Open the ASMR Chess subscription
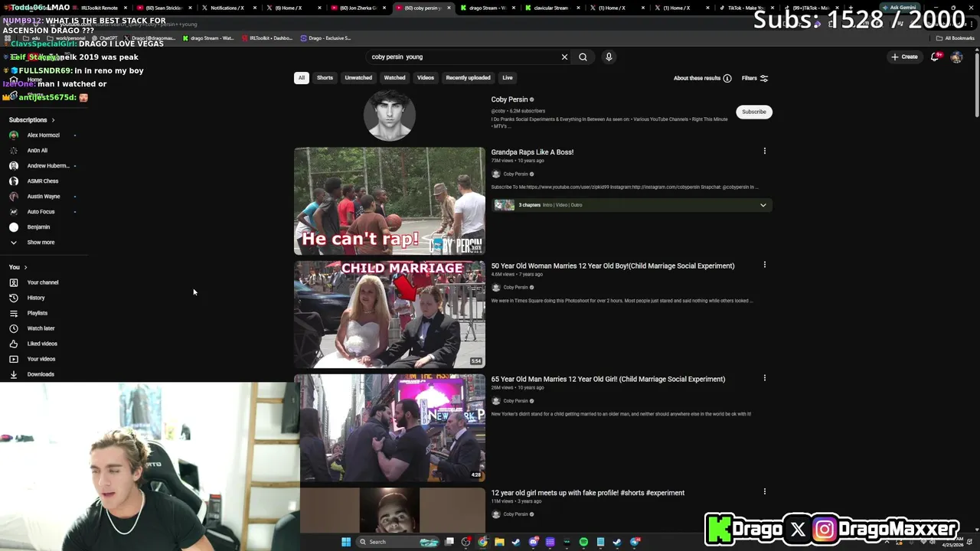The image size is (980, 551). click(x=43, y=181)
